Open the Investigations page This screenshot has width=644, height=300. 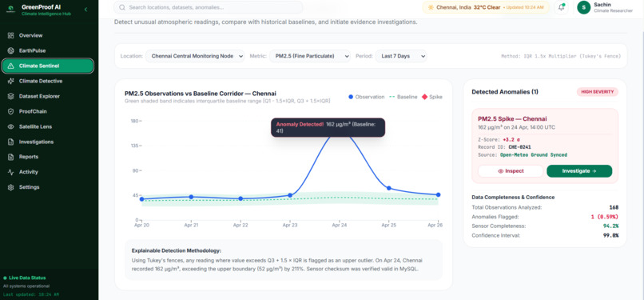(48, 142)
